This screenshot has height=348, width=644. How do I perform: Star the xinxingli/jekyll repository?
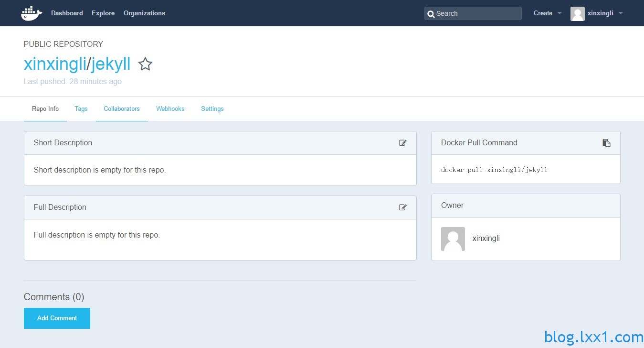pos(145,64)
